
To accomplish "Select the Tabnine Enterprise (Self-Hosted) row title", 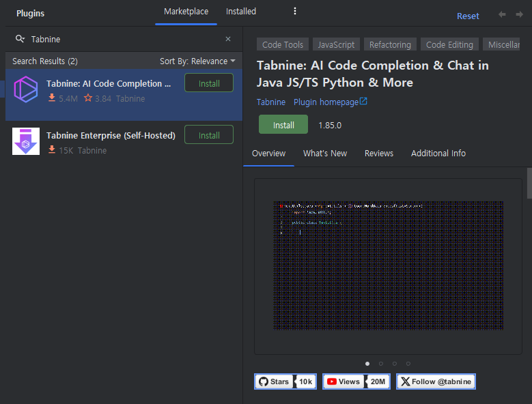I will point(111,135).
